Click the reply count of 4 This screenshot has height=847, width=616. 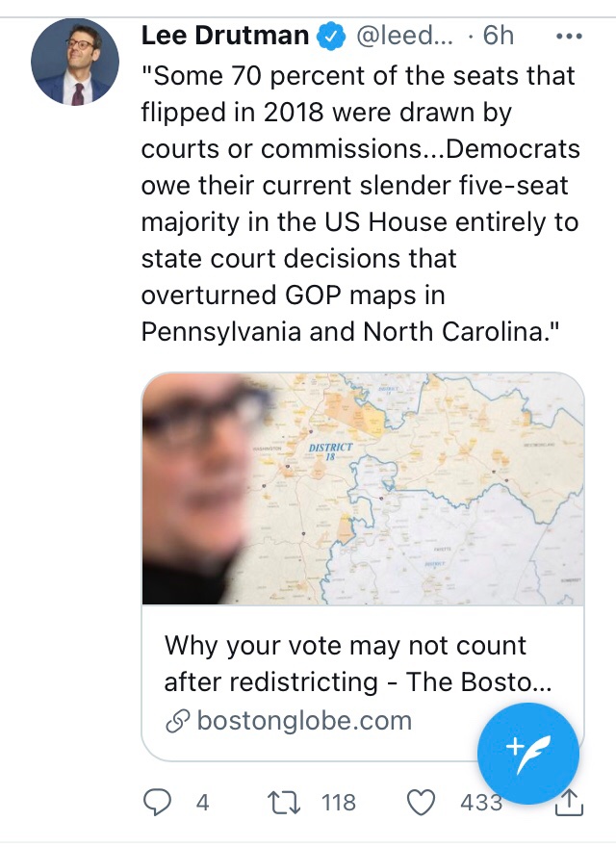coord(202,802)
